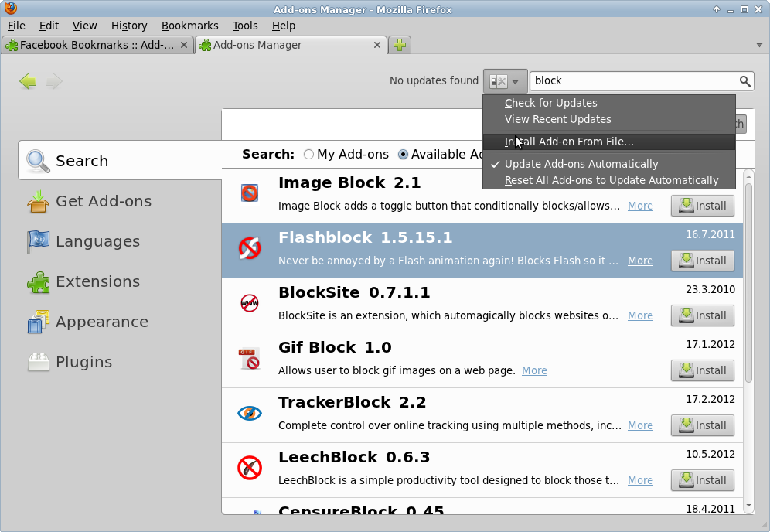Image resolution: width=770 pixels, height=532 pixels.
Task: Click the results list vertical scrollbar thumb
Action: (x=748, y=283)
